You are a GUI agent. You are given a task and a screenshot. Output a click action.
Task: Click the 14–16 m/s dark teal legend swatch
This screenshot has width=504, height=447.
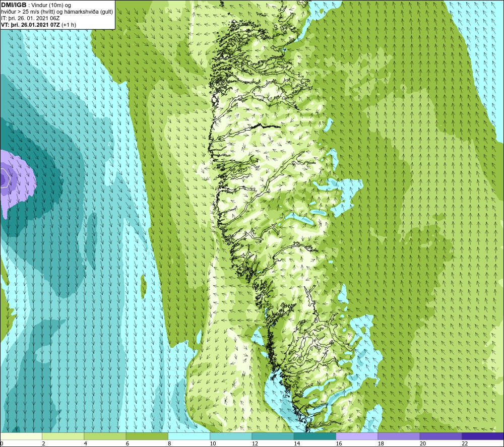(315, 436)
